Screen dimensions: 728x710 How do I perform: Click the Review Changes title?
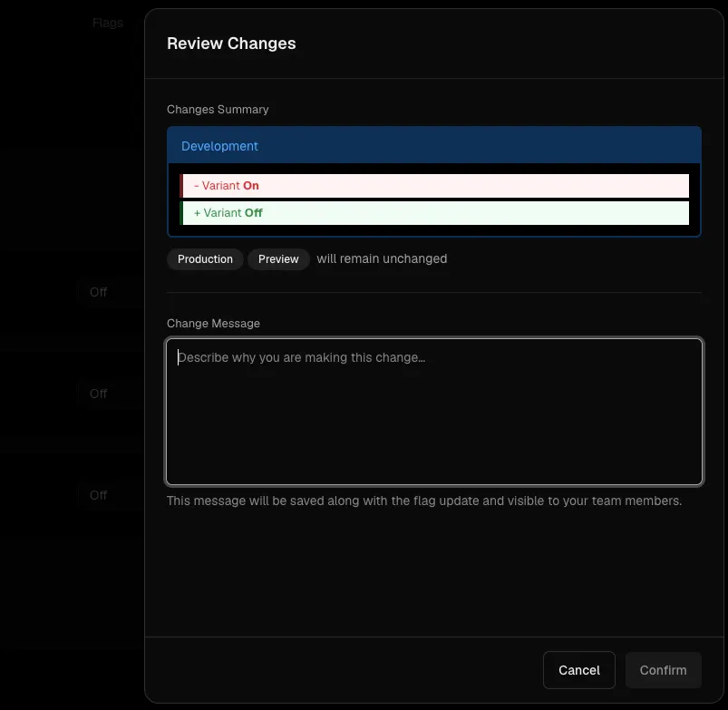pyautogui.click(x=231, y=44)
